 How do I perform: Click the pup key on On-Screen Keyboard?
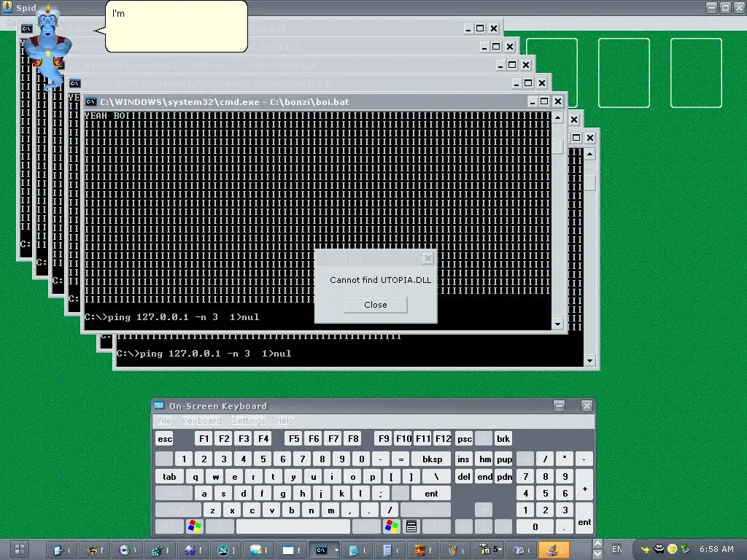504,459
